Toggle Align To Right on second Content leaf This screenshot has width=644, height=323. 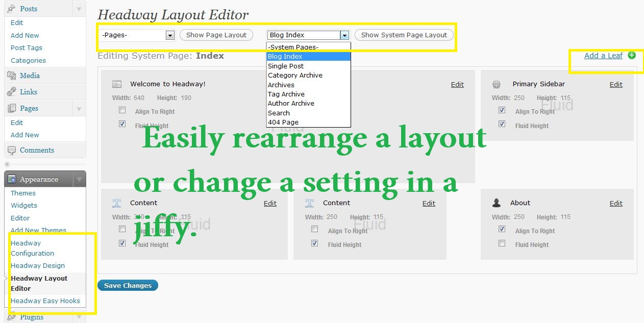tap(314, 229)
